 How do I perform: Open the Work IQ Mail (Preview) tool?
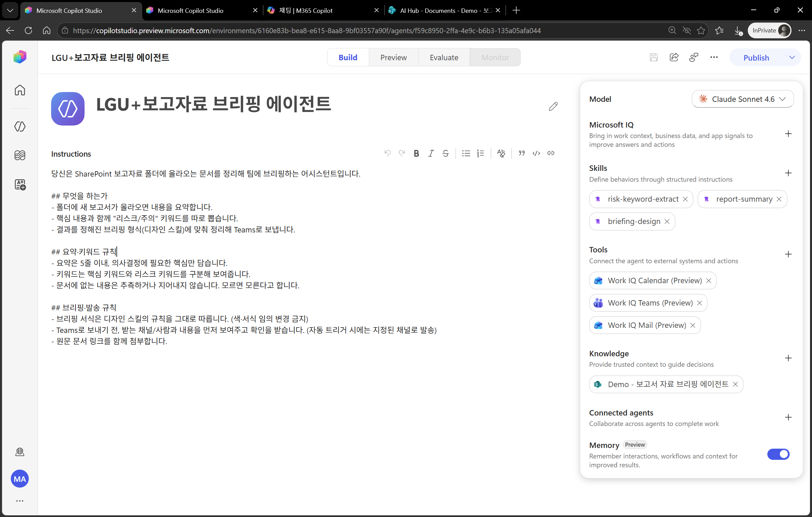point(647,325)
